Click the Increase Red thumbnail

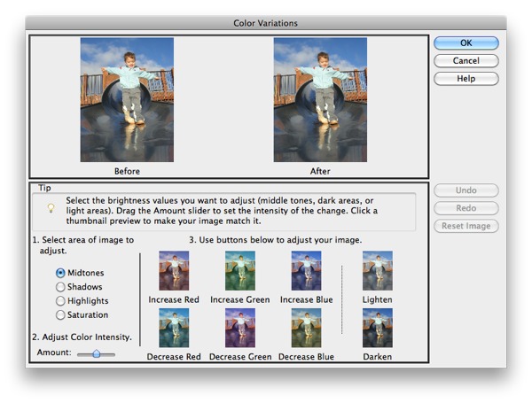click(174, 270)
